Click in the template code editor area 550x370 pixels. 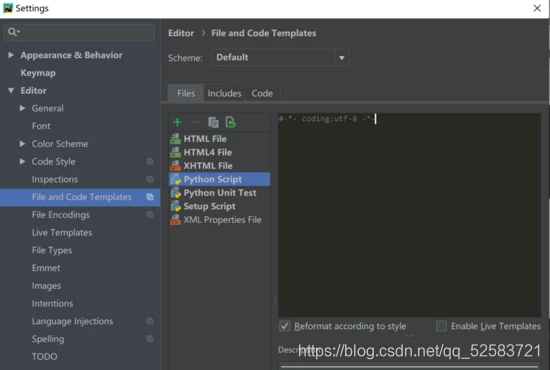[409, 215]
